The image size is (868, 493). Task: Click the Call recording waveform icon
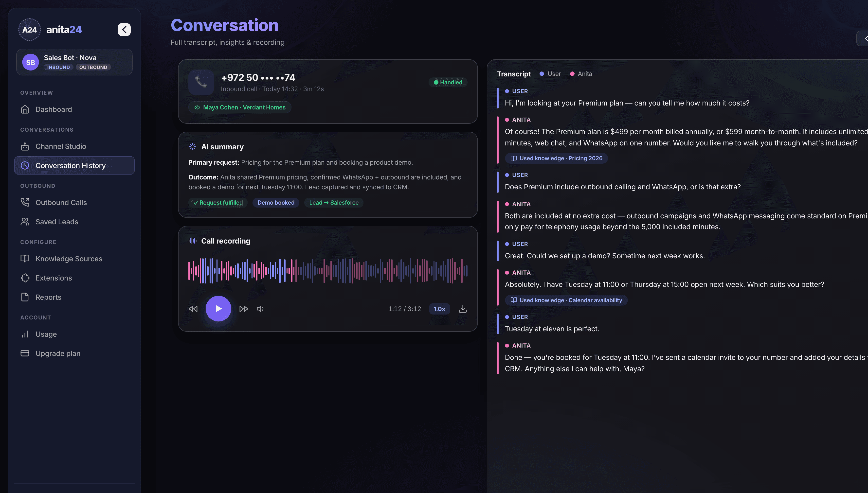pos(192,241)
